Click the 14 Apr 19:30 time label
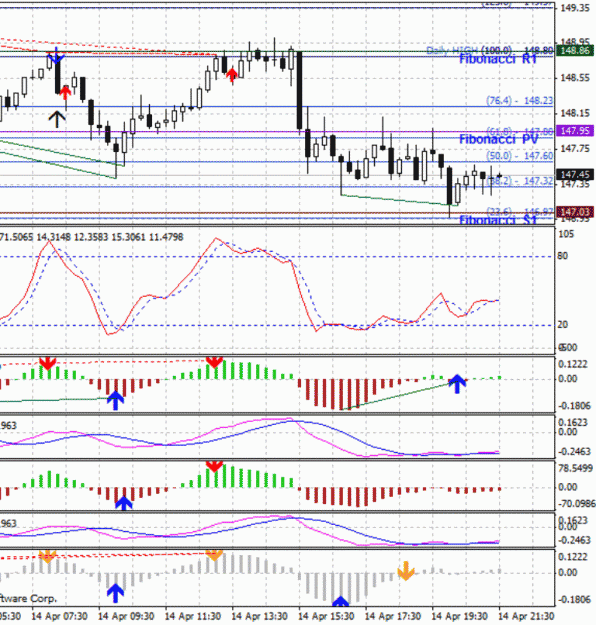 [x=459, y=616]
